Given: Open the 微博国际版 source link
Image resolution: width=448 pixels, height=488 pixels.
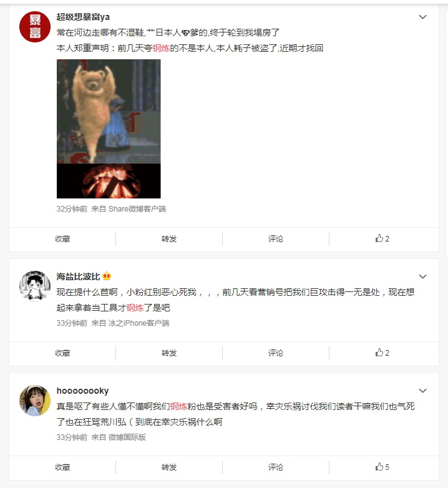Looking at the screenshot, I should click(x=127, y=437).
